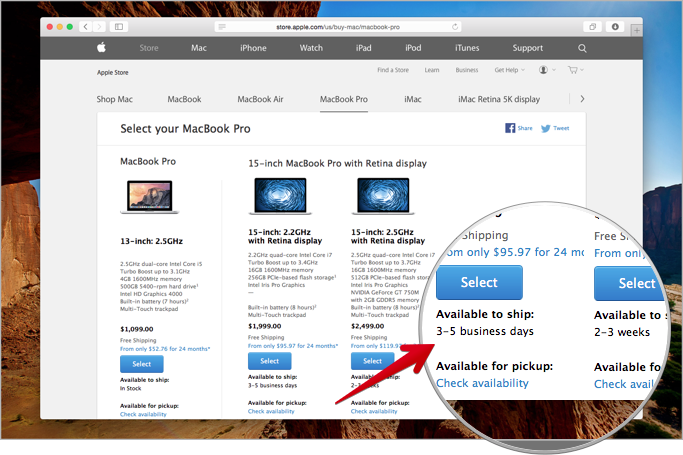
Task: Select the 13-inch 2.5GHz MacBook Pro
Action: coord(142,364)
